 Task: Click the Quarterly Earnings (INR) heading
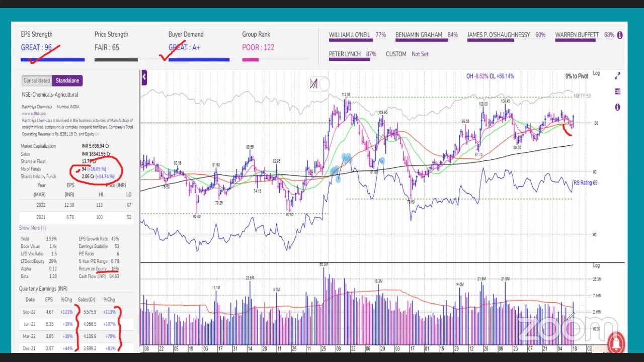tap(43, 289)
